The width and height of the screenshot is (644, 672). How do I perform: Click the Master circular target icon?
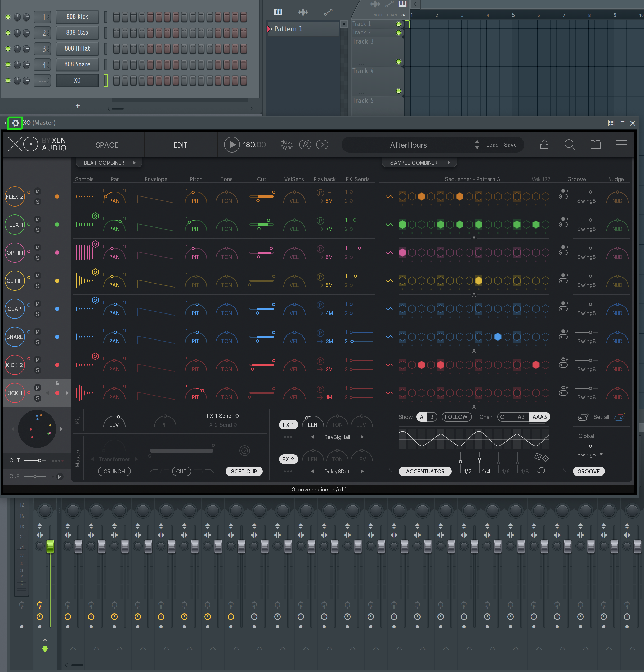[244, 450]
